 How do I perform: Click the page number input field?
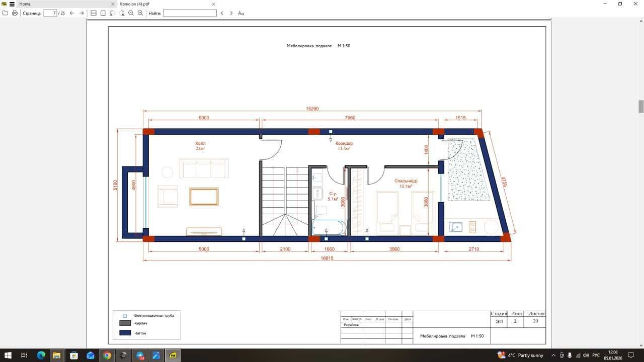pos(50,13)
